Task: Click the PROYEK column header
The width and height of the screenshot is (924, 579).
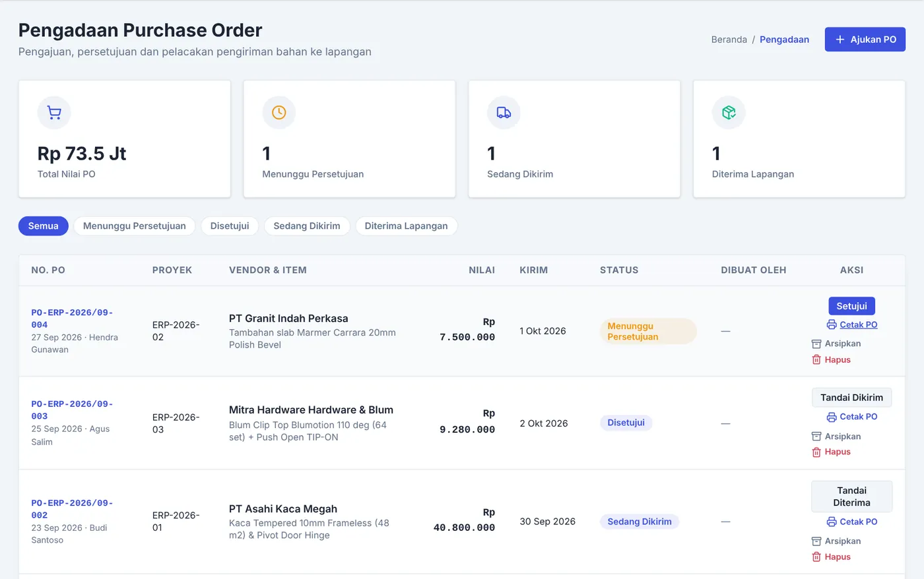Action: click(x=172, y=270)
